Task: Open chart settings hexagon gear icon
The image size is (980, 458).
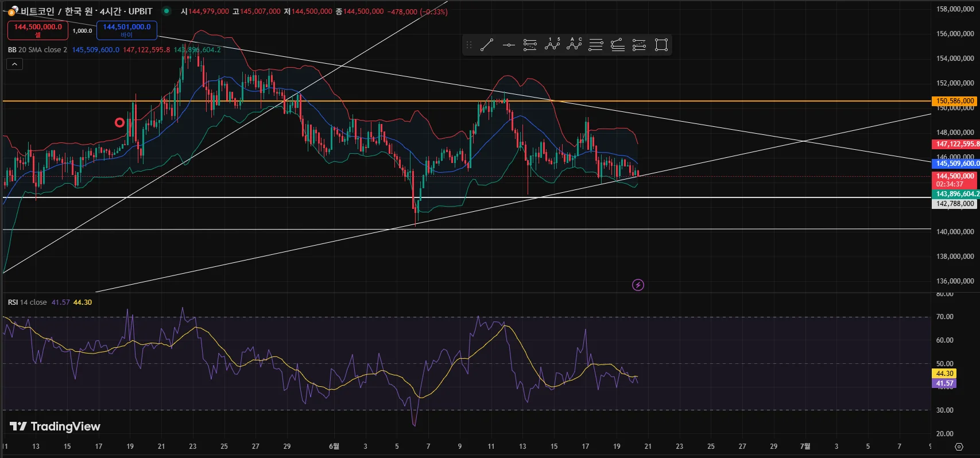Action: (x=959, y=447)
